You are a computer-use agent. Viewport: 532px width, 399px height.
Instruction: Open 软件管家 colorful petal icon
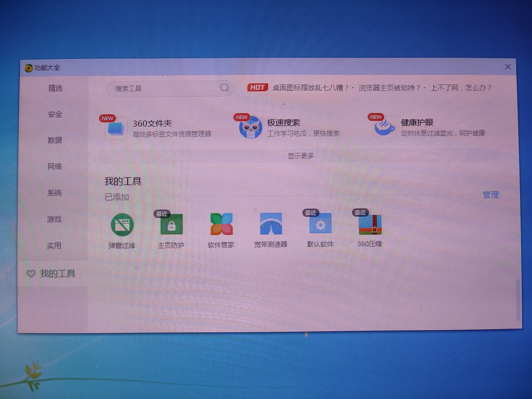[x=222, y=224]
